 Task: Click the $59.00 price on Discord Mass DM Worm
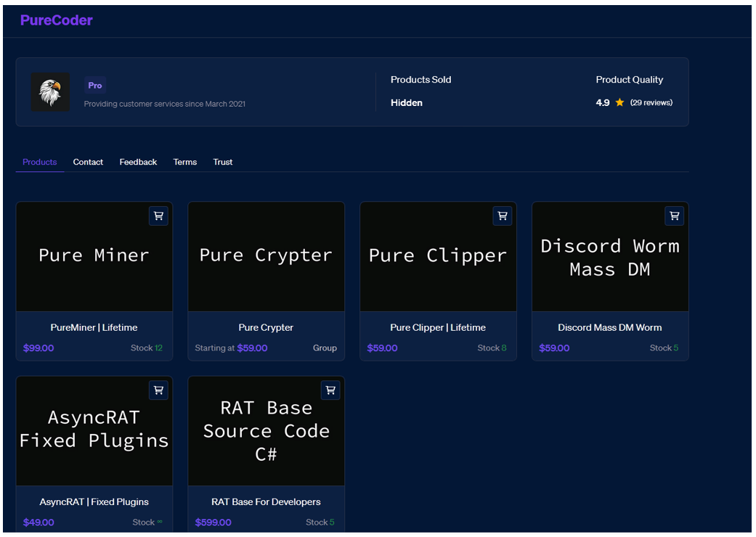[x=554, y=348]
